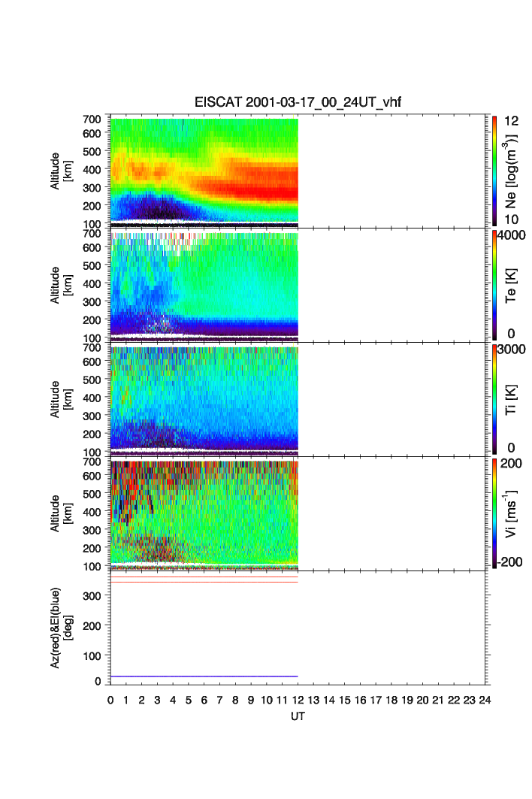Click the UT x-axis label

(298, 717)
